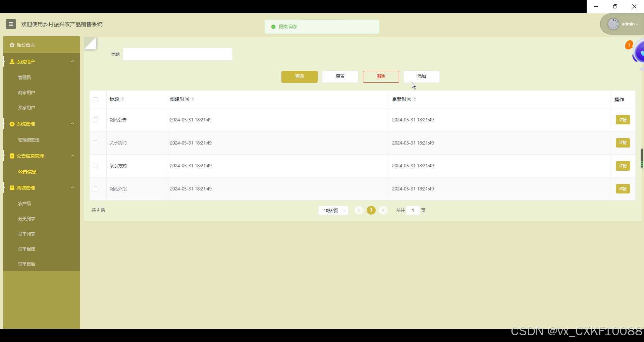
Task: Open the orange notification badge
Action: click(x=629, y=45)
